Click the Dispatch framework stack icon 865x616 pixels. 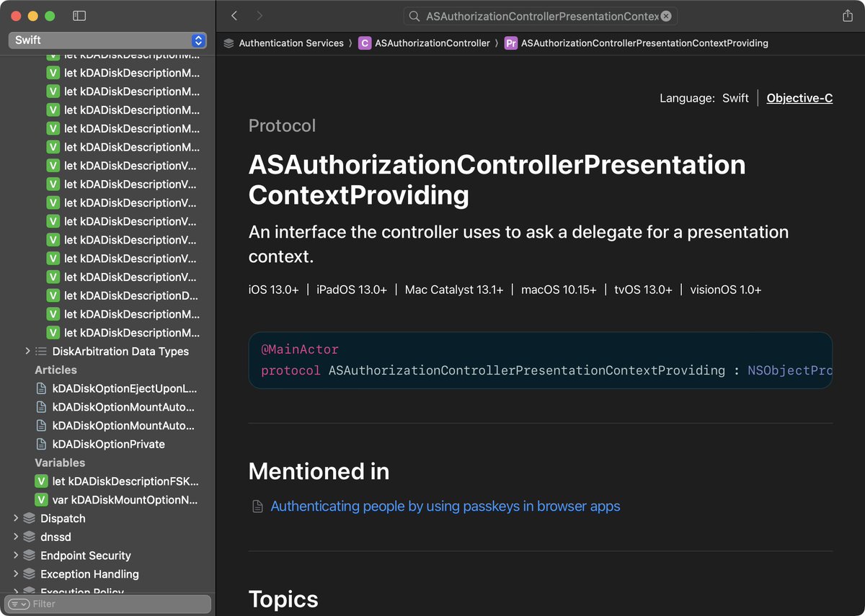[x=29, y=519]
